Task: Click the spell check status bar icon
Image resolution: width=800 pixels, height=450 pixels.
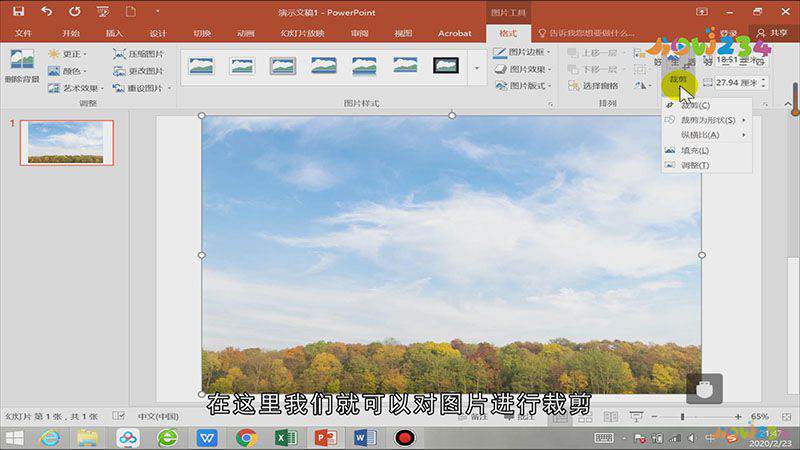Action: tap(118, 416)
